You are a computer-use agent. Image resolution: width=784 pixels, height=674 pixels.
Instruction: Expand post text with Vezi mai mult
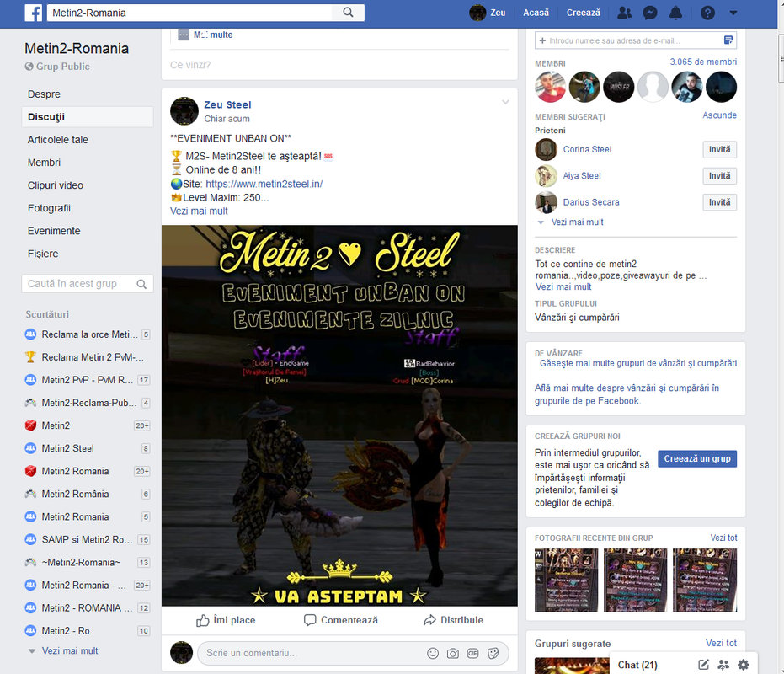point(199,211)
